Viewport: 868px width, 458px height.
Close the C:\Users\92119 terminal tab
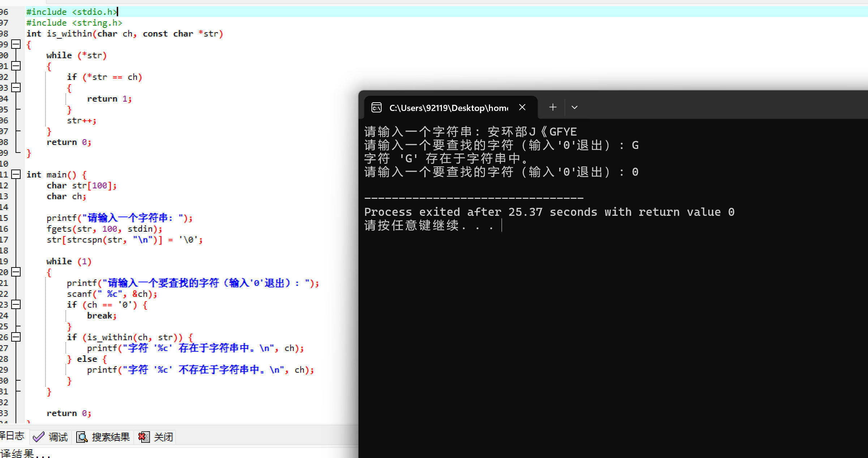click(522, 107)
